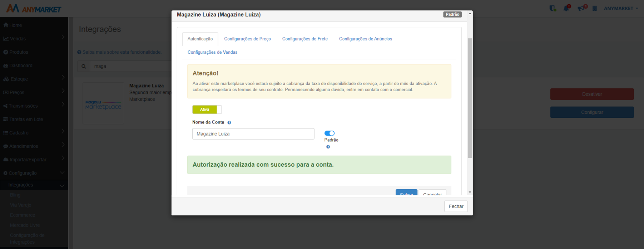
Task: Click the help icon beside Nome da Conta
Action: pos(229,122)
